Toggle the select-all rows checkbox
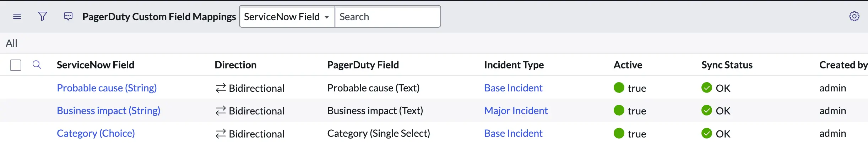This screenshot has width=868, height=146. click(x=16, y=65)
